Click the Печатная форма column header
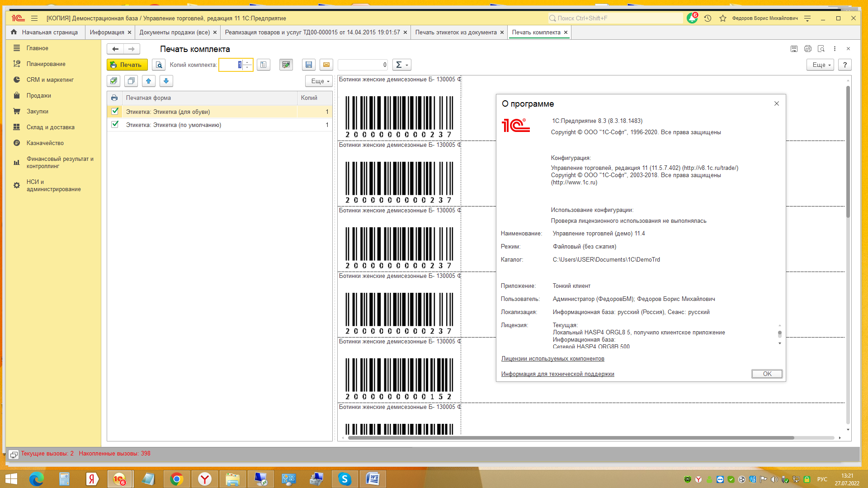 209,98
